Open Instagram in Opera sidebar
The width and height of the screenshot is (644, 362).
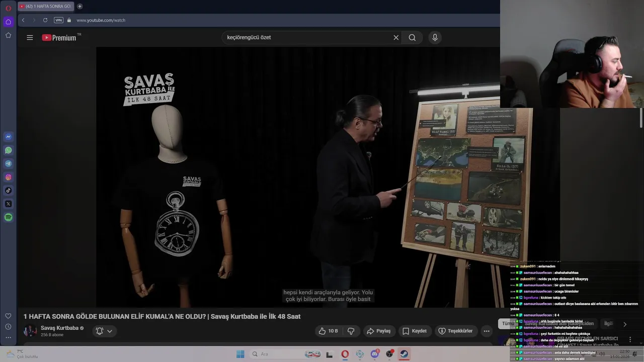point(8,177)
